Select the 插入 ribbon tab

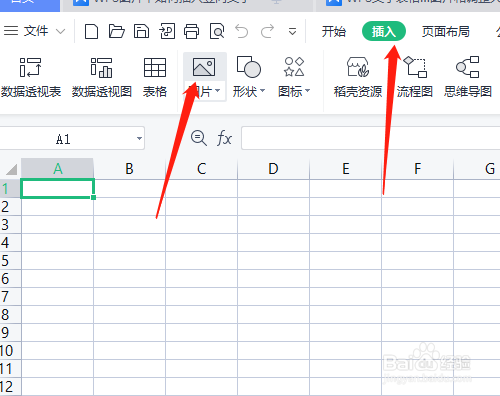pos(384,31)
